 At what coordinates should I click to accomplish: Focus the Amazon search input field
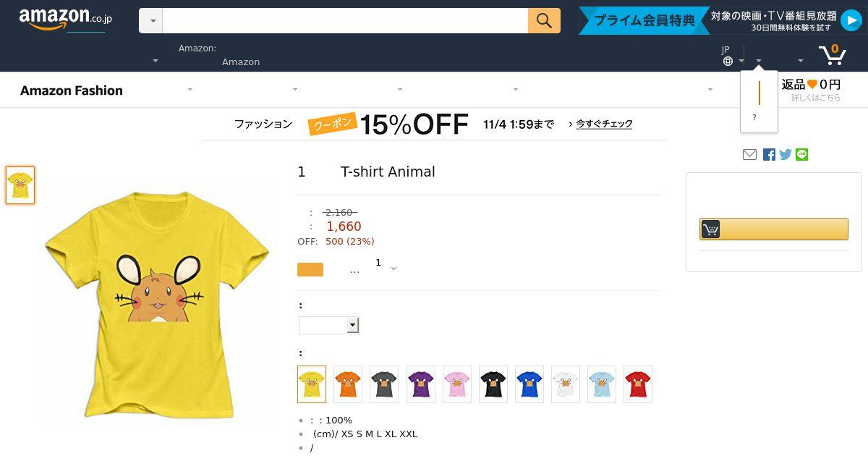345,21
